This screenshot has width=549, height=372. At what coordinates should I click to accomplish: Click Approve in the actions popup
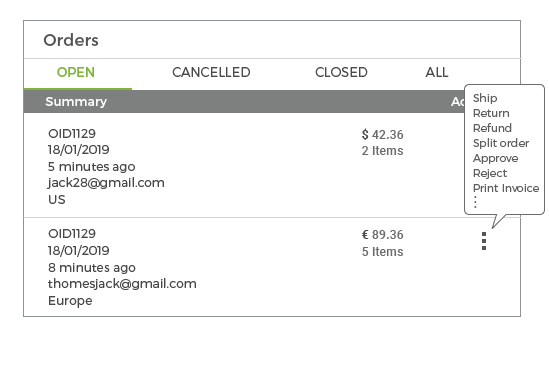[495, 158]
